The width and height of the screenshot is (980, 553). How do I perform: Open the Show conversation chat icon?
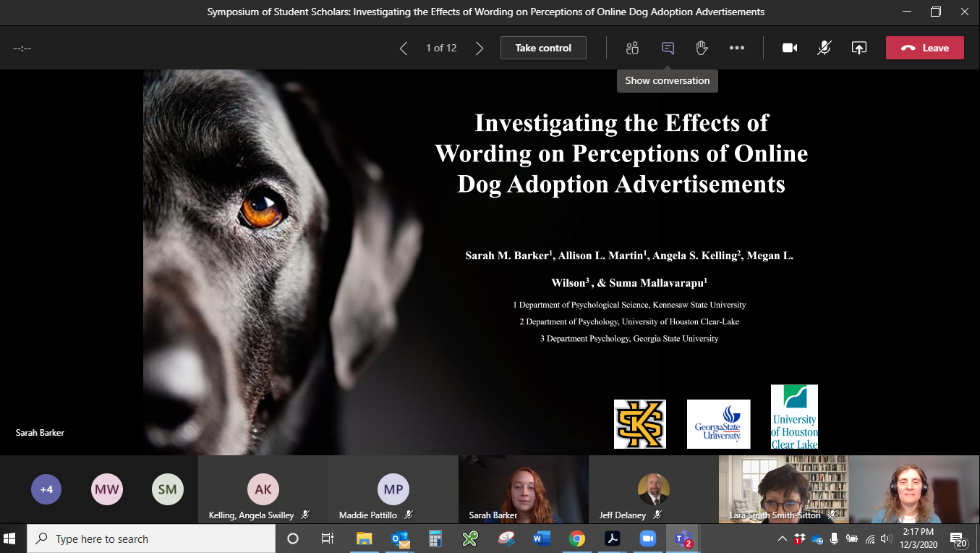click(x=668, y=48)
